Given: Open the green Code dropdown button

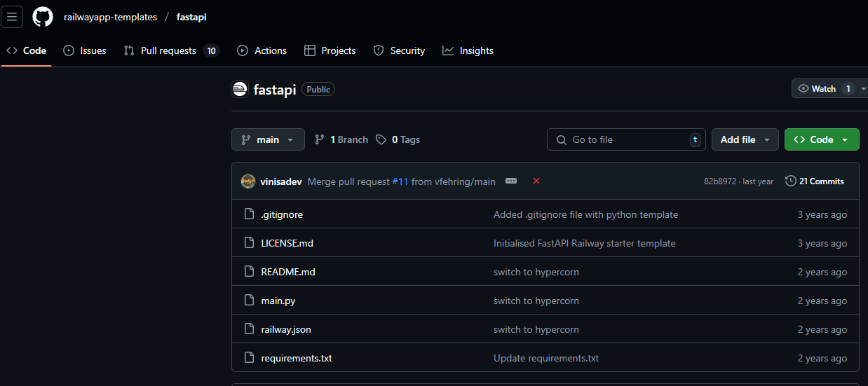Looking at the screenshot, I should 821,139.
